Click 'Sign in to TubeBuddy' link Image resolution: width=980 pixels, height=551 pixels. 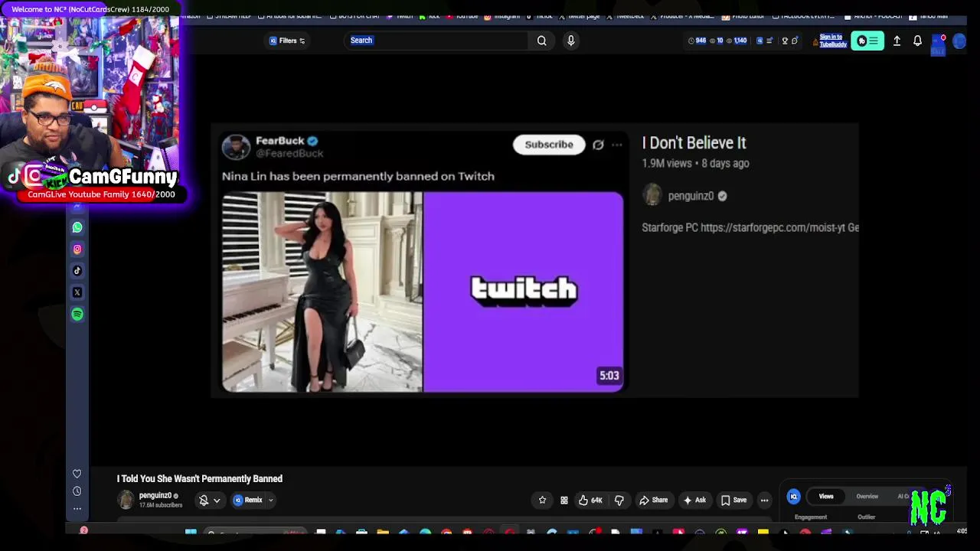click(x=832, y=41)
